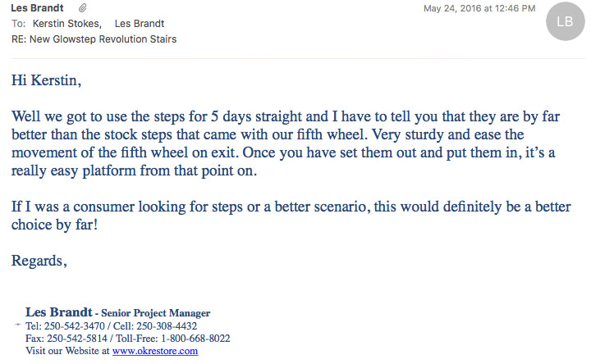Click the Regards closing line

(x=39, y=261)
